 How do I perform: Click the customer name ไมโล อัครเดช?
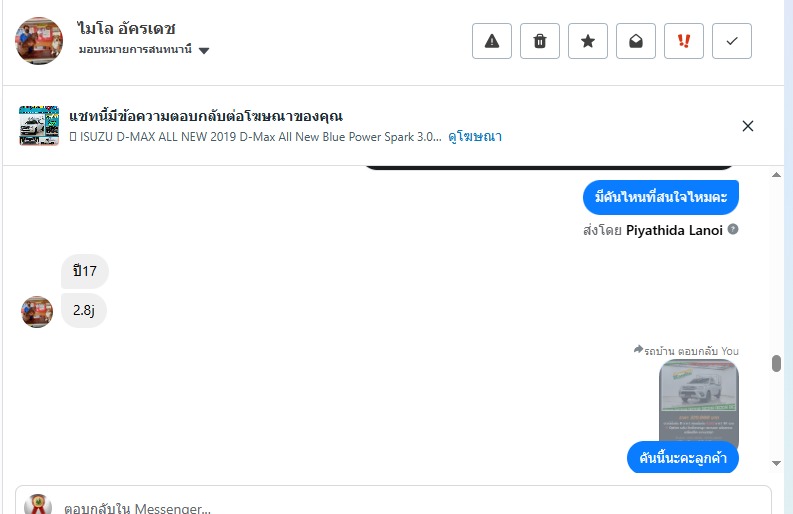pyautogui.click(x=126, y=28)
